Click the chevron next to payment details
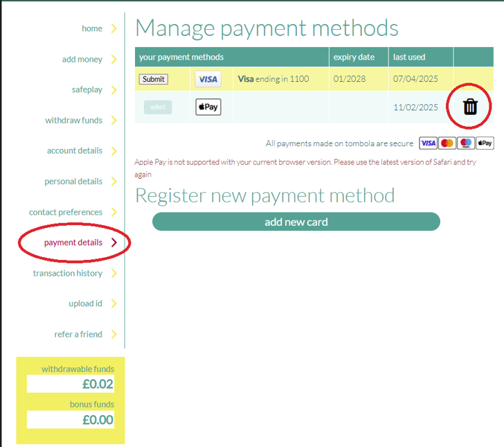Viewport: 504px width, 447px height. click(114, 243)
